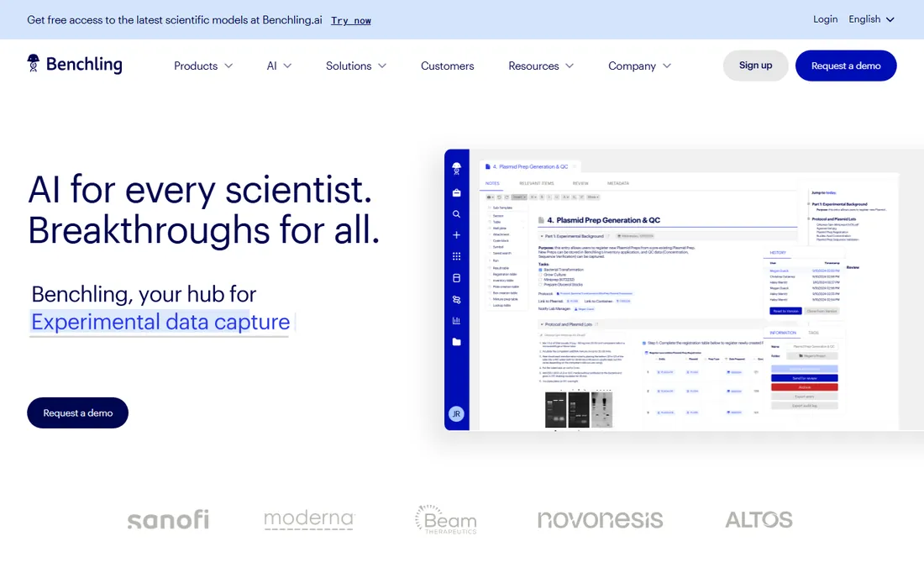Click the Moderna logo
Image resolution: width=924 pixels, height=578 pixels.
click(x=309, y=519)
